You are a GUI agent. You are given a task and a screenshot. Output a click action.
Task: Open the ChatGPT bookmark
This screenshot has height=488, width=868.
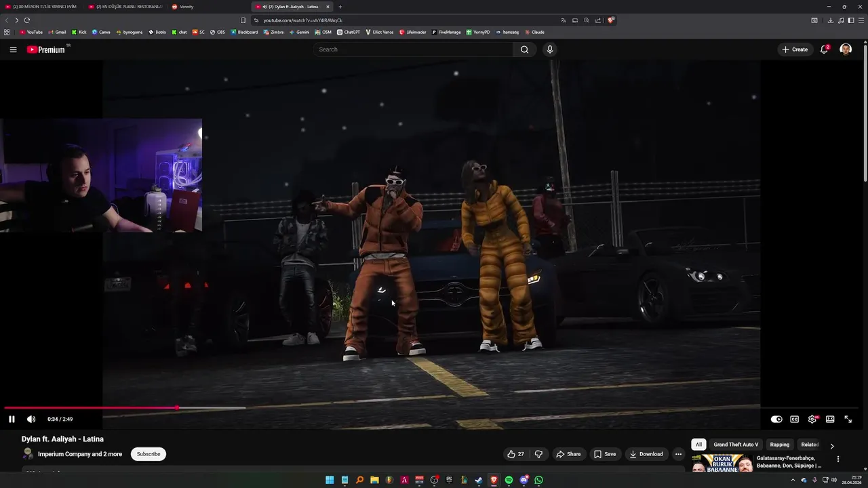[x=349, y=32]
